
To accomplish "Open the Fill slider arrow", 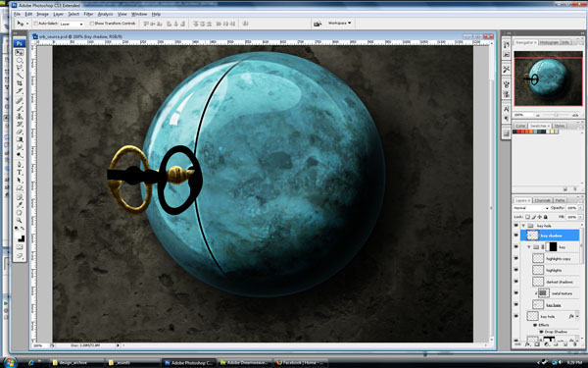I will pos(580,218).
